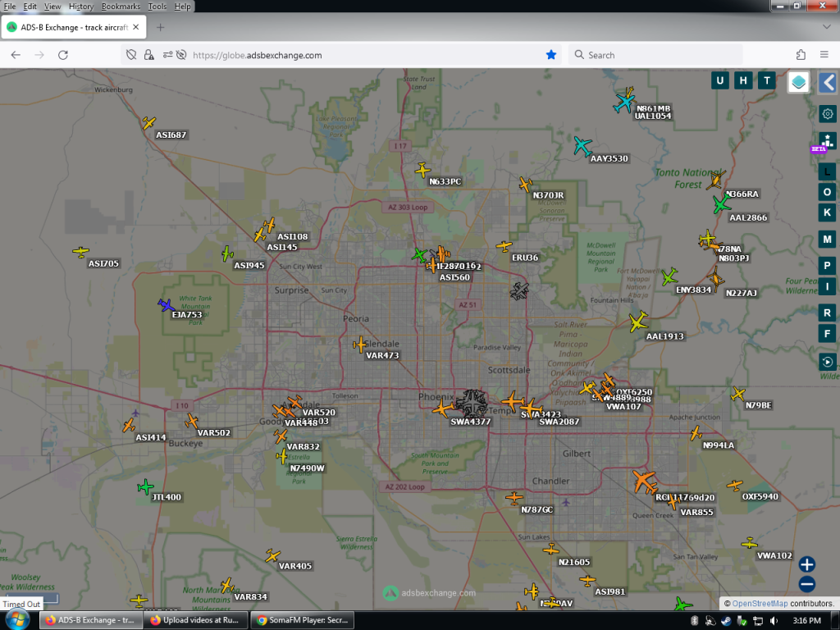Select the UAL1054 cyan aircraft
This screenshot has height=630, width=840.
click(624, 103)
